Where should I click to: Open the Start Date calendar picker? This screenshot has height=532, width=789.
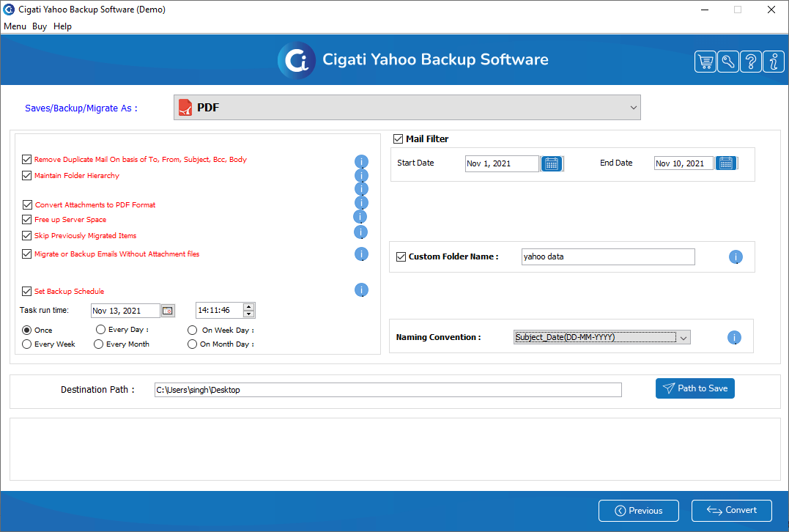point(552,163)
